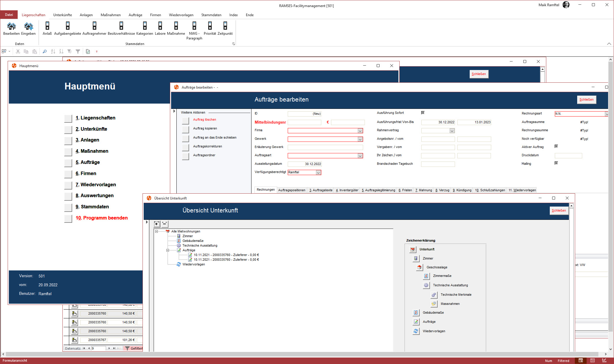Click the expand-all plus icon in Übersicht Unterkunft

[157, 224]
